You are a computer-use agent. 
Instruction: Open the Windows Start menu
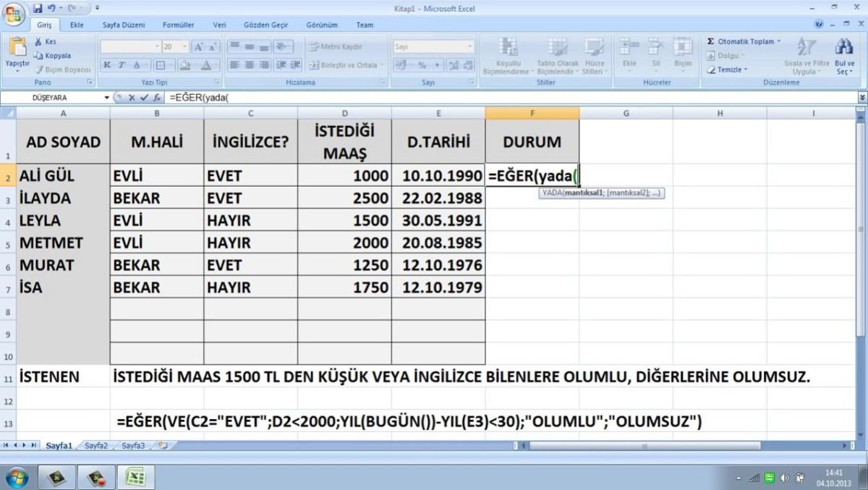point(17,478)
